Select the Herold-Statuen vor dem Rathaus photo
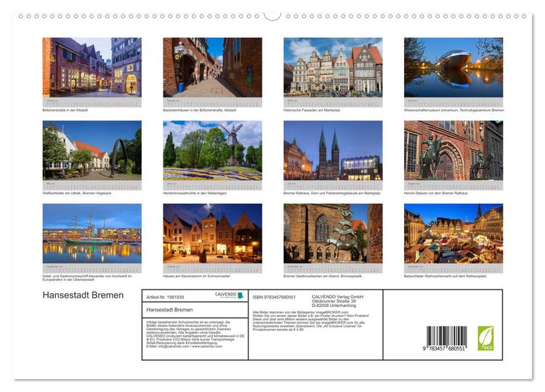The image size is (545, 392). tap(453, 150)
